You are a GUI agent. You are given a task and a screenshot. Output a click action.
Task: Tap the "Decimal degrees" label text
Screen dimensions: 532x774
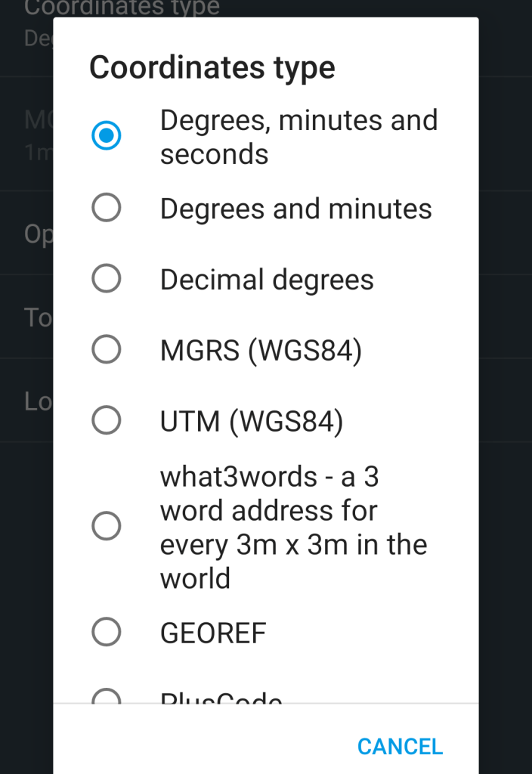pos(267,280)
